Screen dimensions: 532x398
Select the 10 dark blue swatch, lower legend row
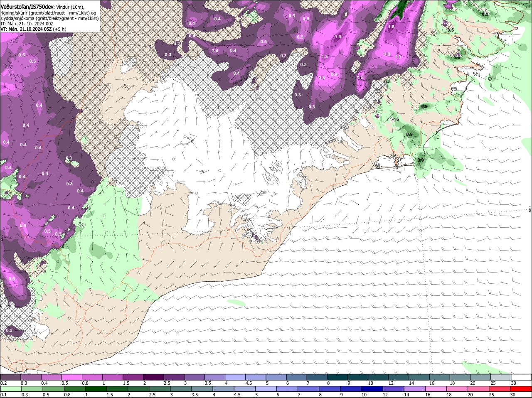tap(372, 389)
